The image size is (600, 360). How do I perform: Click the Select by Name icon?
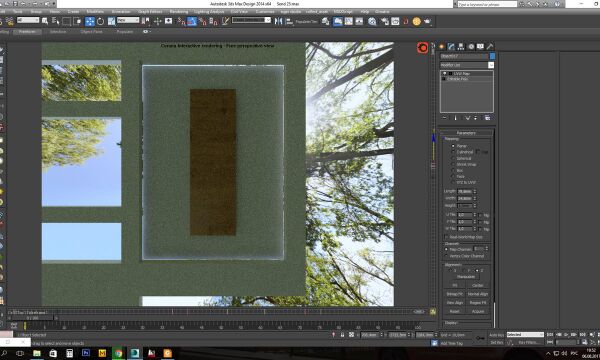click(x=55, y=21)
